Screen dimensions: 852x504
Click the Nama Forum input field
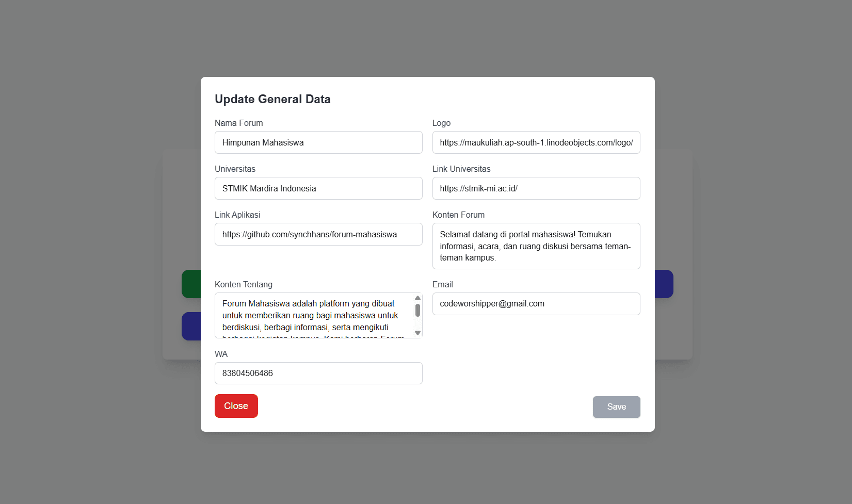[318, 142]
